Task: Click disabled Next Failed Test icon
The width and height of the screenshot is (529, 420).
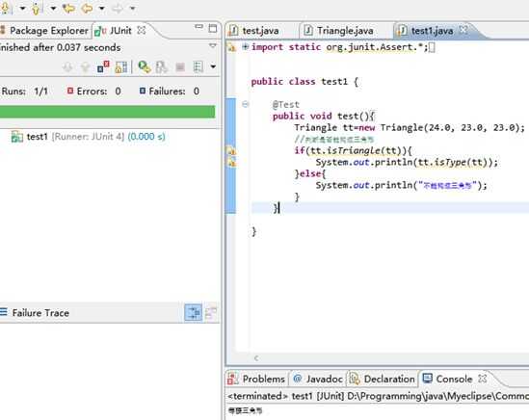Action: pyautogui.click(x=67, y=67)
